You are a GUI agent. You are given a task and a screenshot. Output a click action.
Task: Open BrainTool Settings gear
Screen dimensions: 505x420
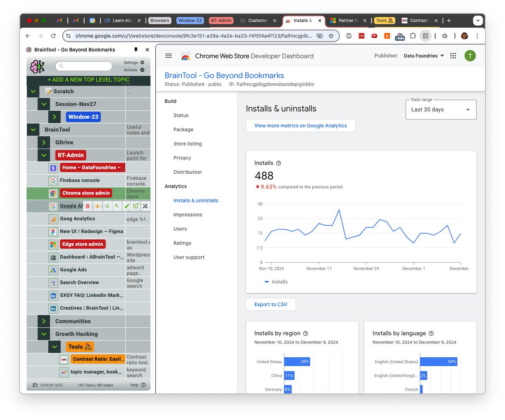[142, 62]
